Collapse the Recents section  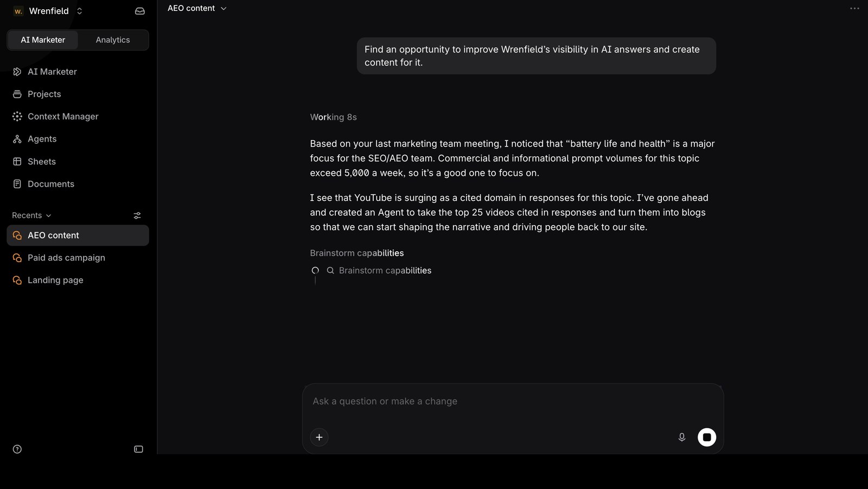[x=31, y=215]
